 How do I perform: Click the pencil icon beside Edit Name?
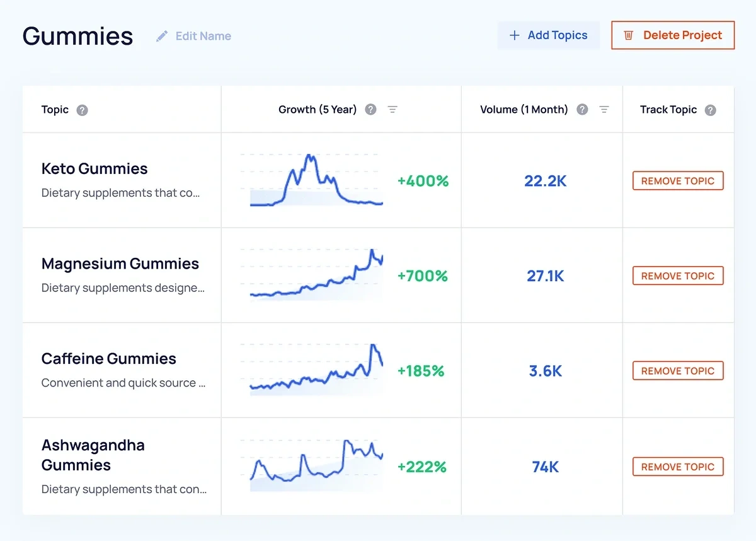[163, 36]
